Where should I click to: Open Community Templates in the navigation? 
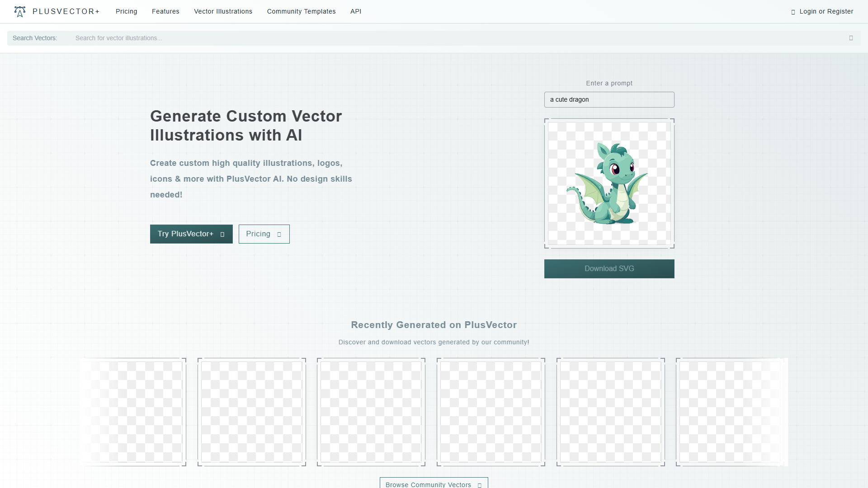tap(302, 11)
